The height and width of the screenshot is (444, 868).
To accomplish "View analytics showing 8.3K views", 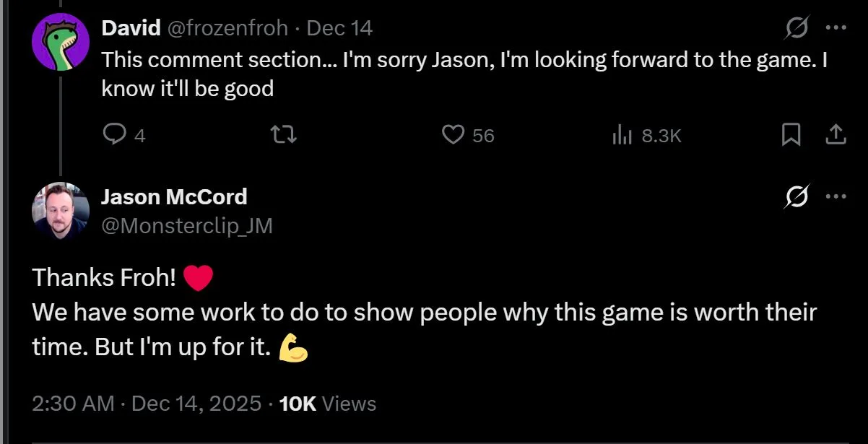I will coord(622,135).
